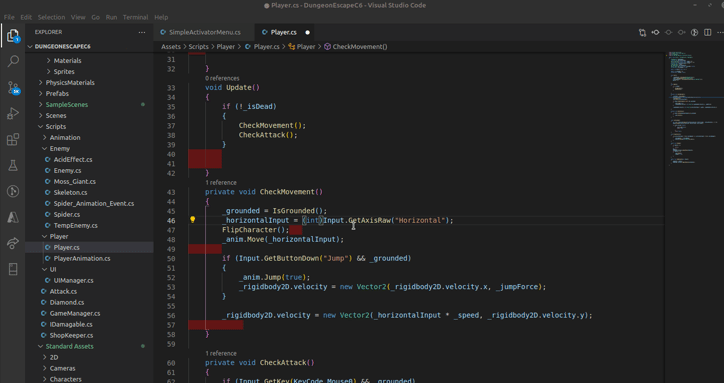The height and width of the screenshot is (383, 724).
Task: Click CheckMovement() in the breadcrumb
Action: tap(360, 47)
